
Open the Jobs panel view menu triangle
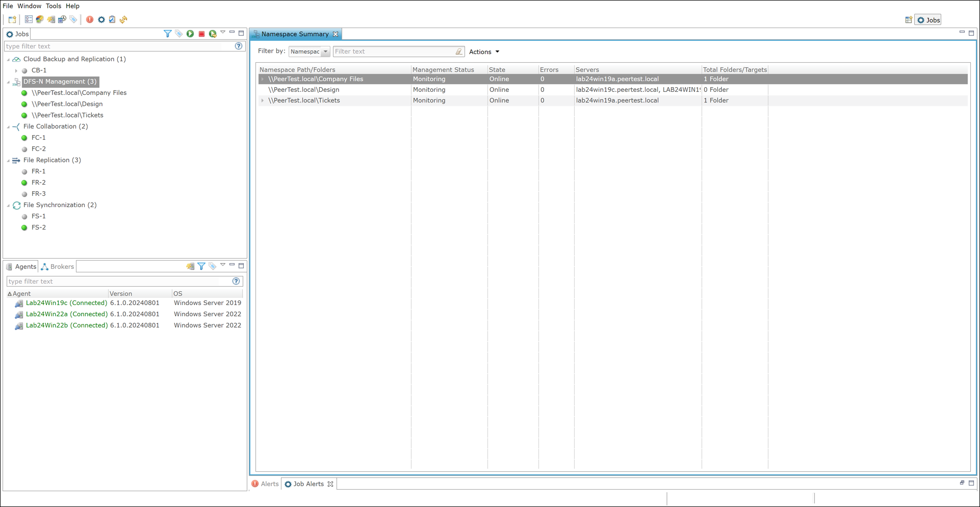[x=223, y=32]
